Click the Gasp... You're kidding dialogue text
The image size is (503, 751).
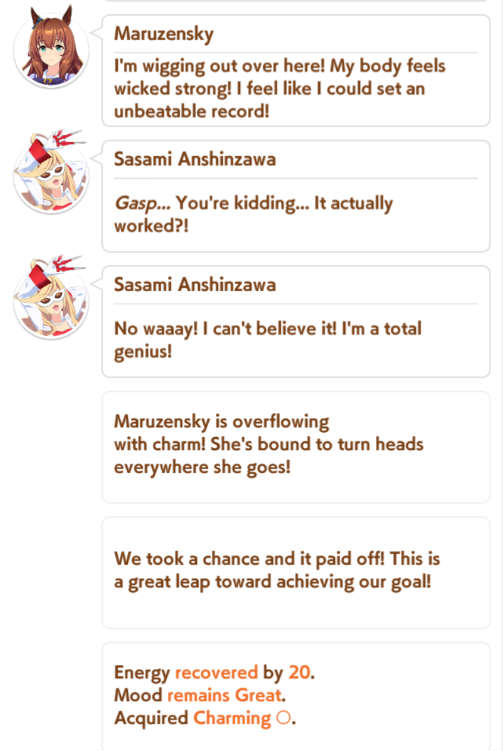[x=253, y=214]
